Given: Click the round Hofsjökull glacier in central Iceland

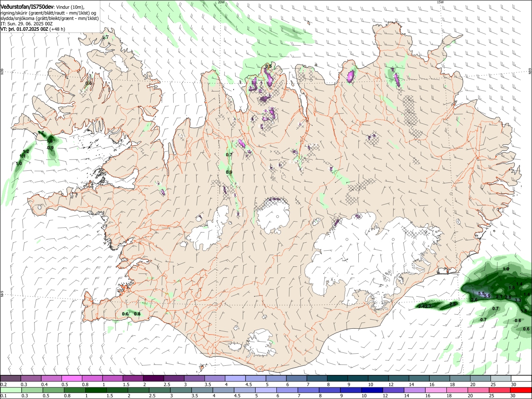Looking at the screenshot, I should 273,216.
